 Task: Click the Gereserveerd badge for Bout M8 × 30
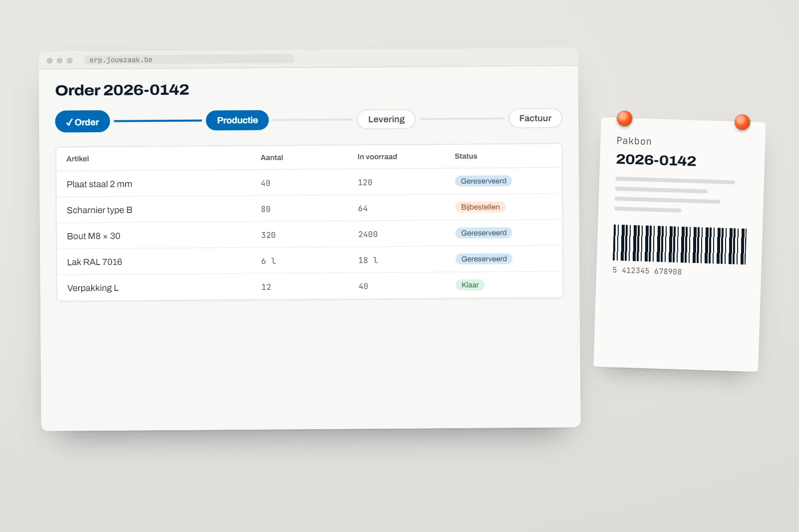click(484, 233)
